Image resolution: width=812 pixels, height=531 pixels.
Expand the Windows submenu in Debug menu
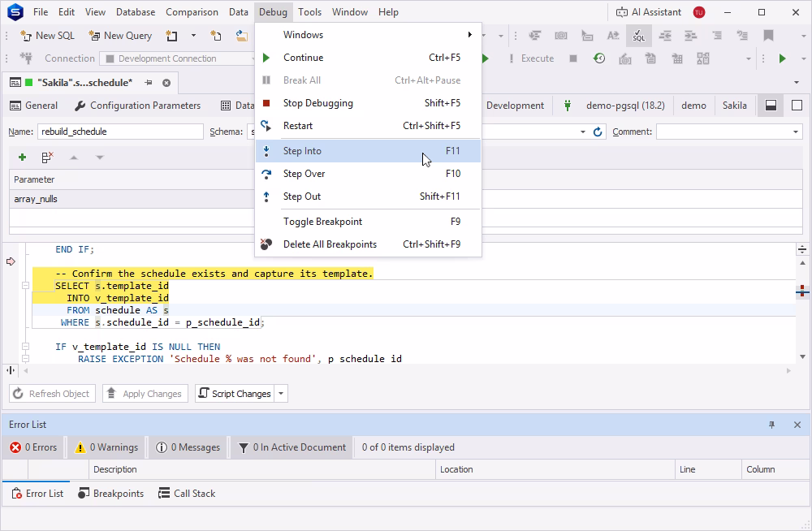(368, 35)
